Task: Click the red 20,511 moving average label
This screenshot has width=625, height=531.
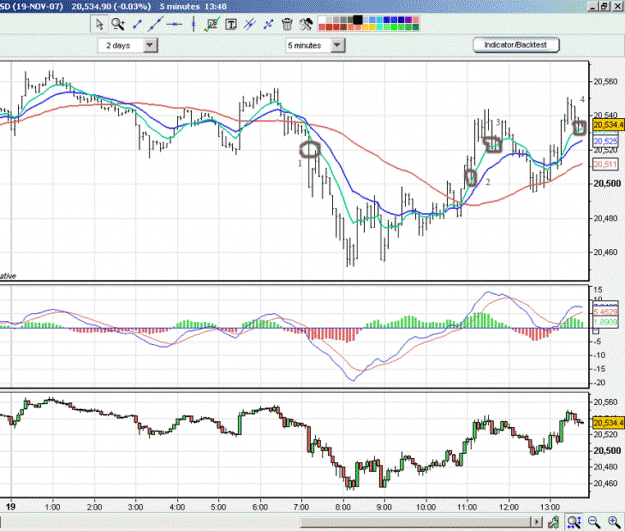Action: pyautogui.click(x=606, y=164)
